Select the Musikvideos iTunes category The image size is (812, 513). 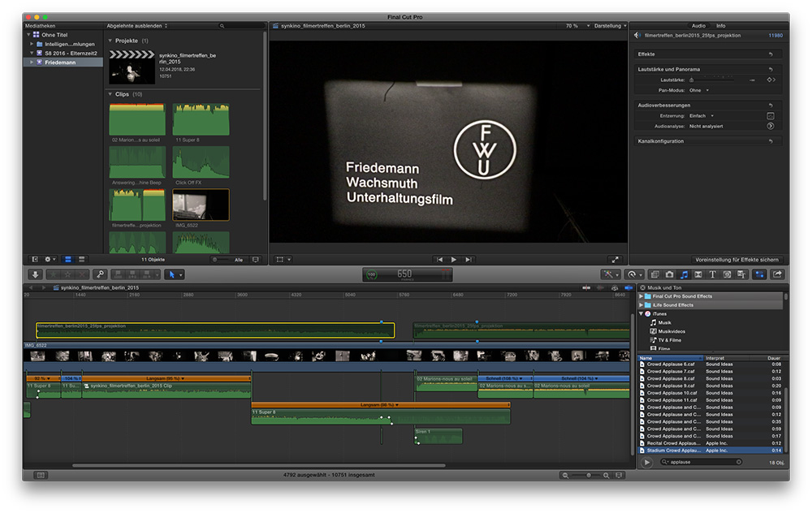coord(672,331)
